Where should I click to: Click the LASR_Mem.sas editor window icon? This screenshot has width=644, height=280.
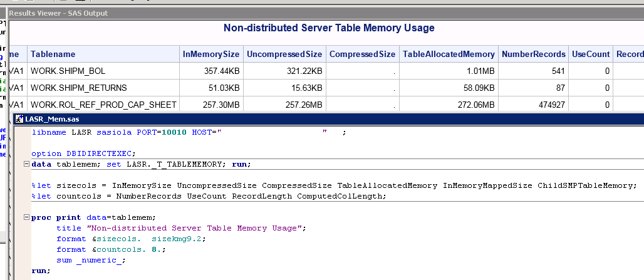tap(19, 119)
